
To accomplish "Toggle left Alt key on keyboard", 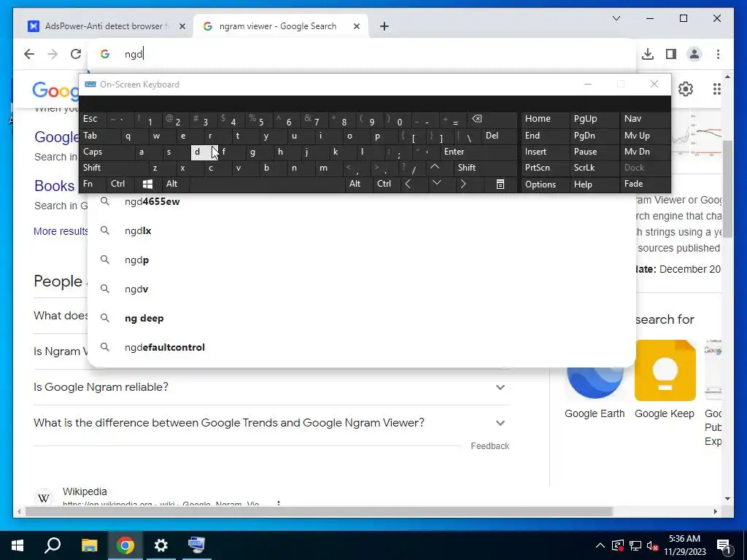I will click(x=175, y=184).
